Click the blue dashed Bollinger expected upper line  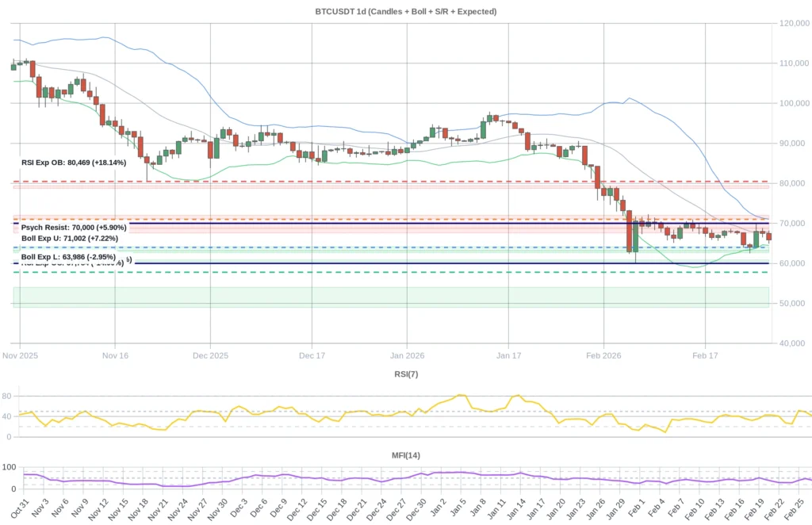point(396,247)
